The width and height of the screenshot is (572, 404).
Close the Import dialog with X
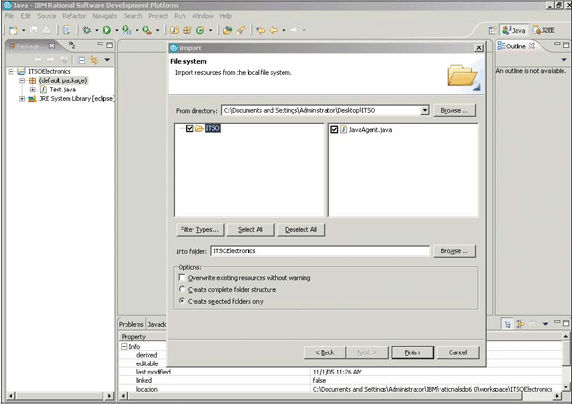(478, 48)
